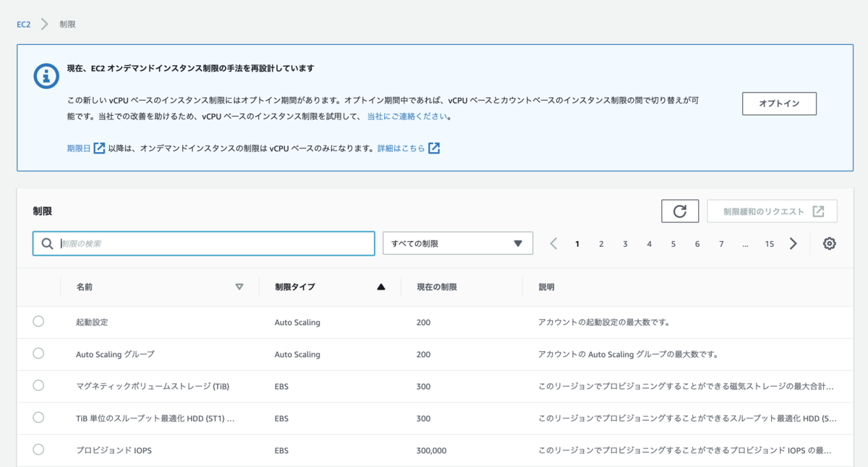Click 起動設定 name cell
The image size is (868, 467).
click(x=92, y=322)
